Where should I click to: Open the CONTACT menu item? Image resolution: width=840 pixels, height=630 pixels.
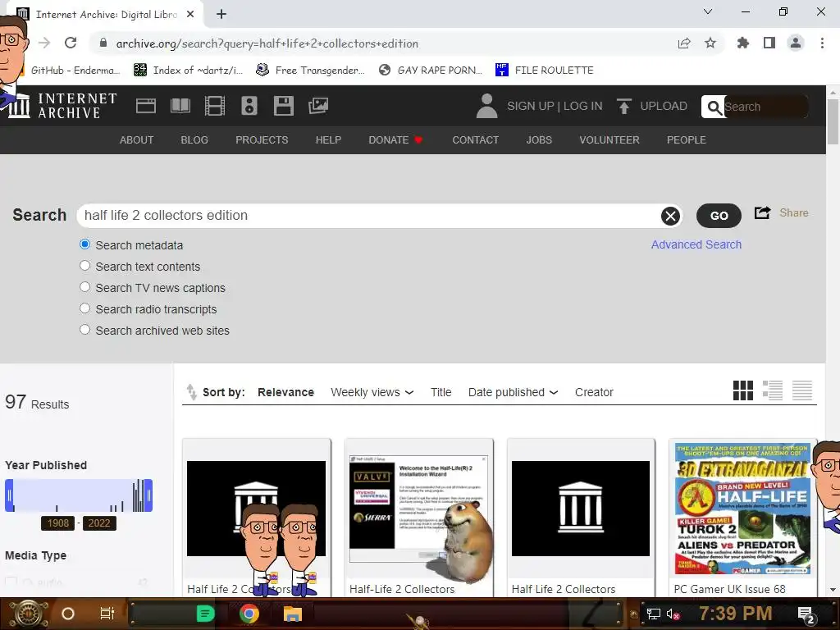click(x=476, y=139)
